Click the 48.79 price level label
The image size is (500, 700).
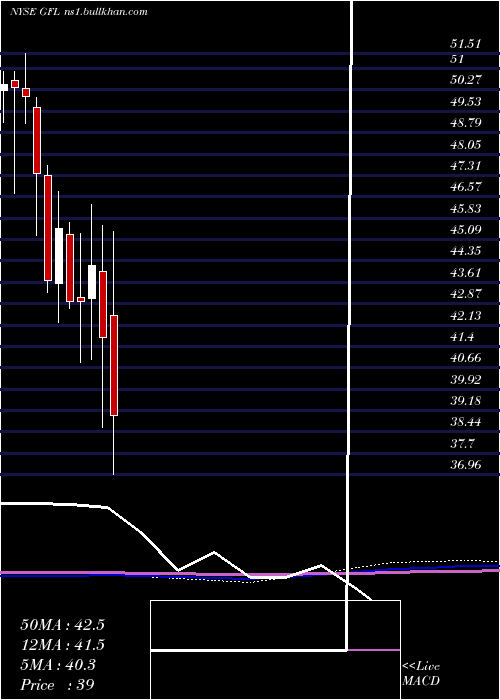[467, 122]
